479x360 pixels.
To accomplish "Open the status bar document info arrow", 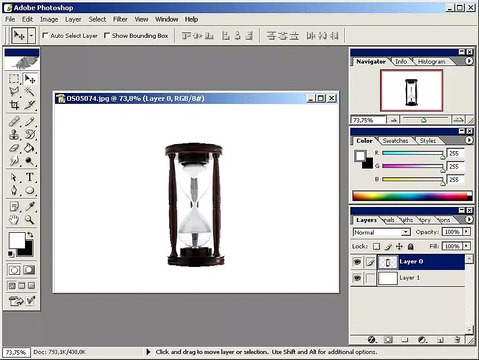I will coord(148,352).
